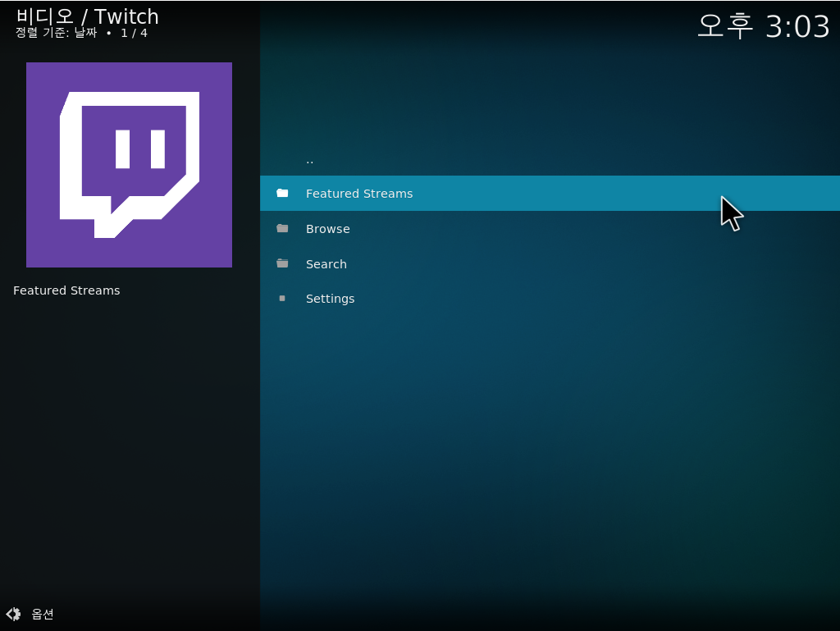Go up via the '..' parent entry

[x=309, y=160]
